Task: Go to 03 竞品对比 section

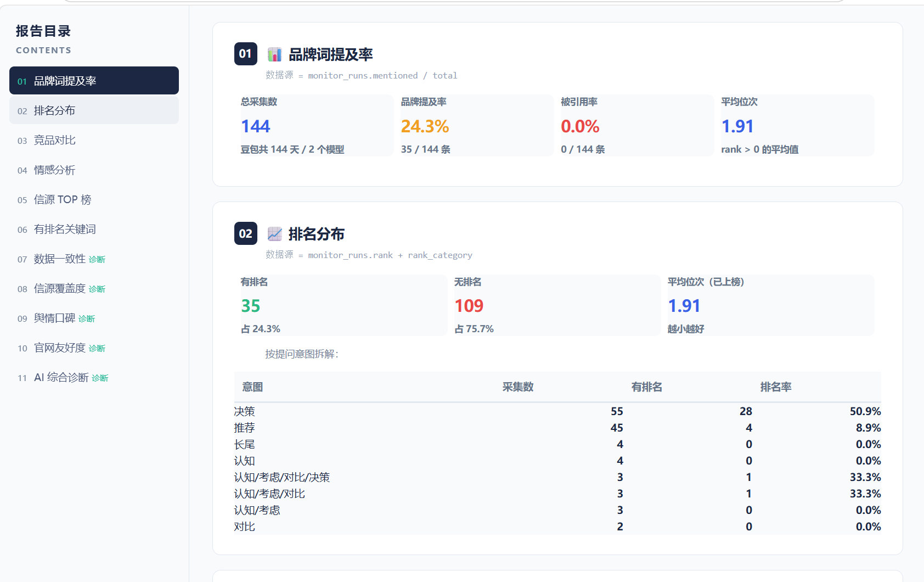Action: pyautogui.click(x=94, y=140)
